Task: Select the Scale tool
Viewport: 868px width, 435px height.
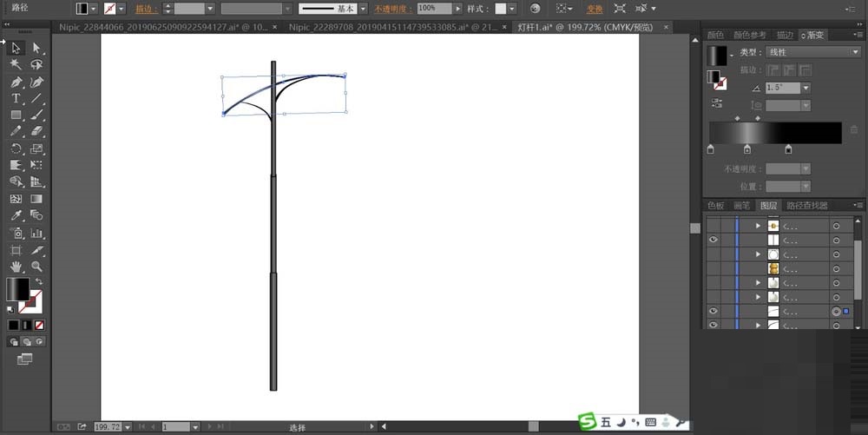Action: click(36, 148)
